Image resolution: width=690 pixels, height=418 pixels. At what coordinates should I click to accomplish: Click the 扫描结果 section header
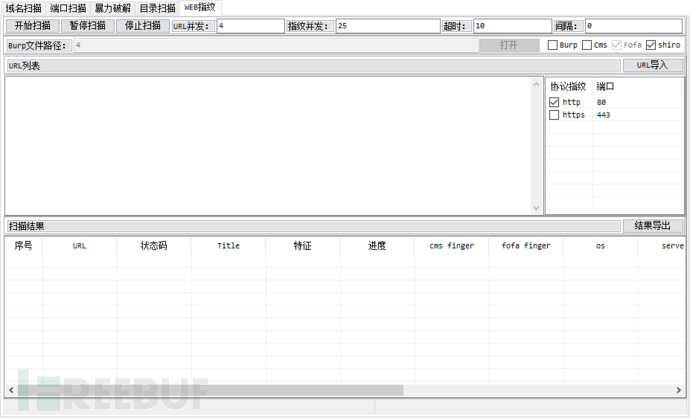pyautogui.click(x=313, y=226)
